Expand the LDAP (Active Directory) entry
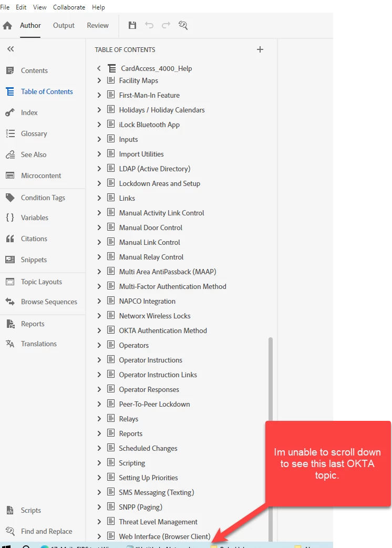The width and height of the screenshot is (392, 548). pyautogui.click(x=99, y=169)
